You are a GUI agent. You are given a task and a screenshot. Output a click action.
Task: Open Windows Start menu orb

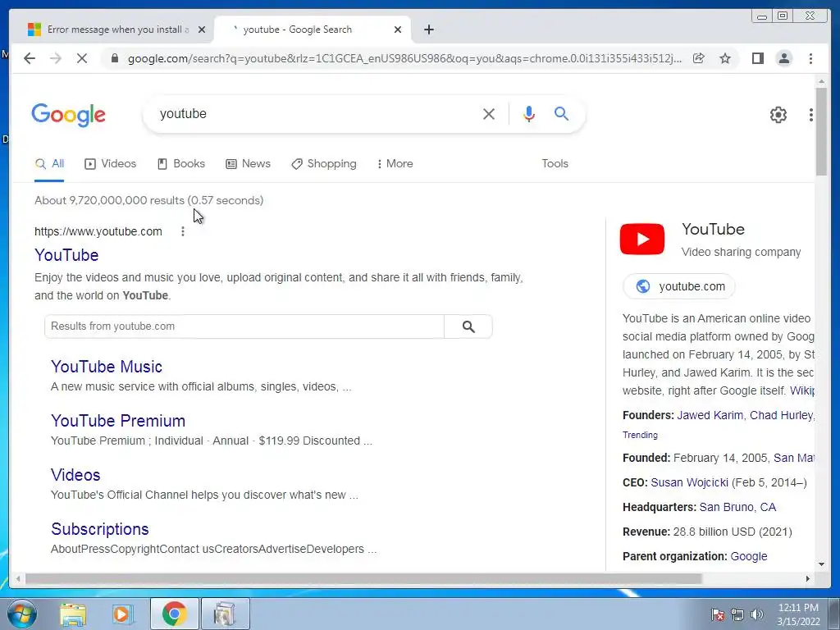pos(22,614)
